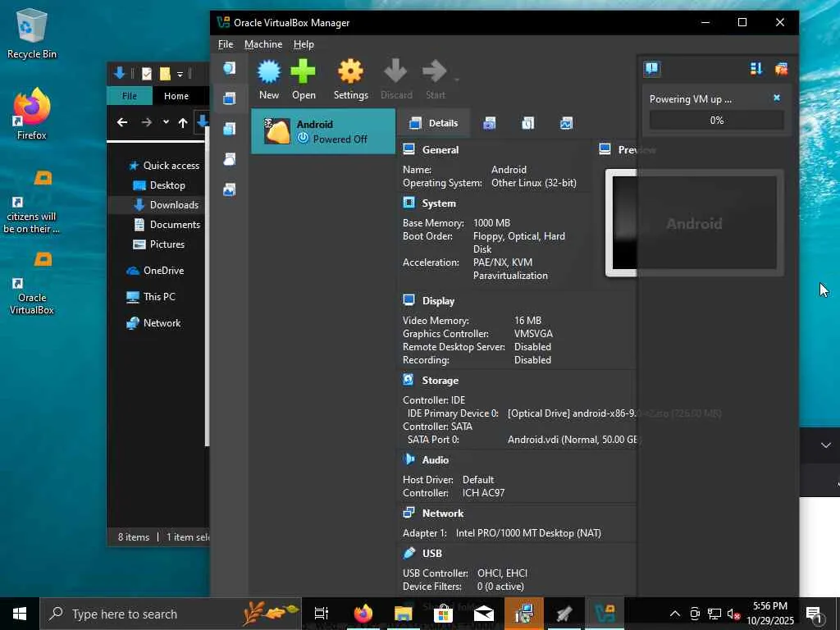Open recent locations dropdown in File Explorer
The image size is (840, 630).
[166, 122]
